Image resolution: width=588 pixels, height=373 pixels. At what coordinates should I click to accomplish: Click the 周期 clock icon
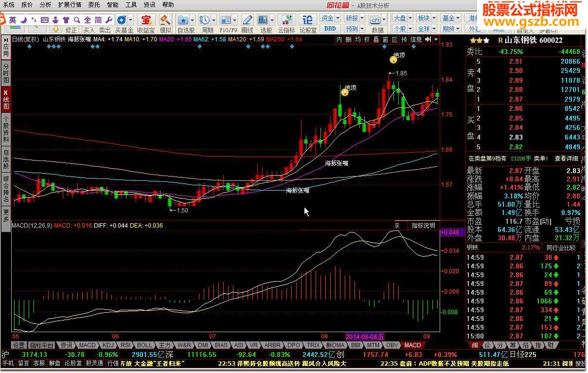[x=204, y=20]
